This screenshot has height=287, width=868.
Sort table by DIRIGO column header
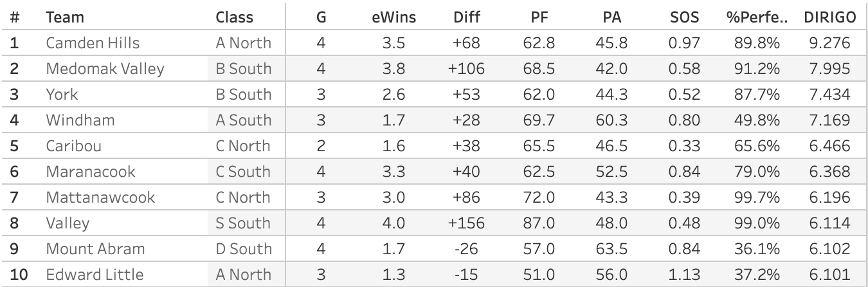[x=830, y=18]
